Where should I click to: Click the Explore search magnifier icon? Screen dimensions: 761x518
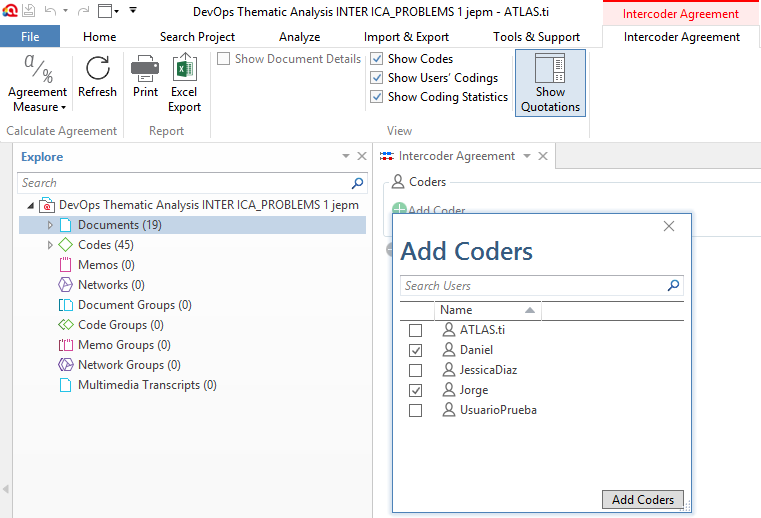click(x=358, y=183)
